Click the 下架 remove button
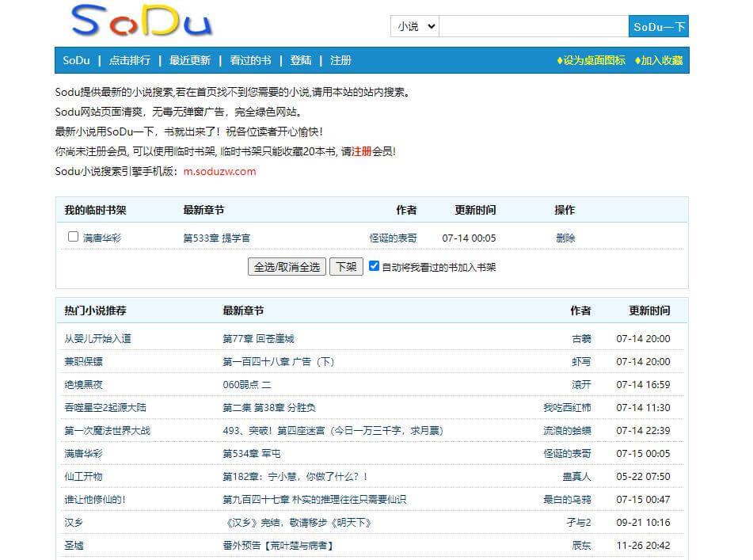Screen dimensions: 753x560 tap(345, 267)
